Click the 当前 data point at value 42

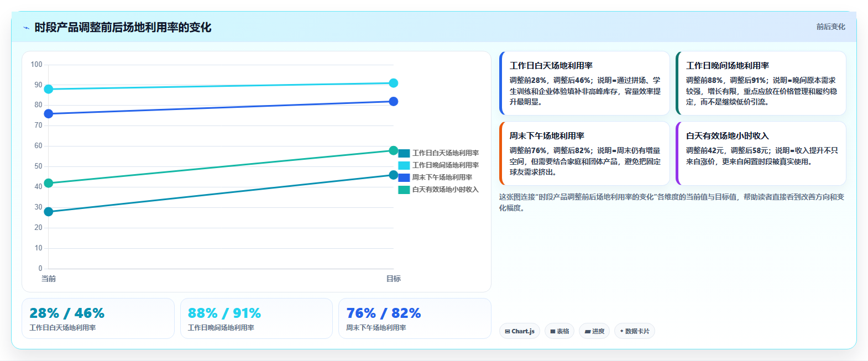[49, 183]
